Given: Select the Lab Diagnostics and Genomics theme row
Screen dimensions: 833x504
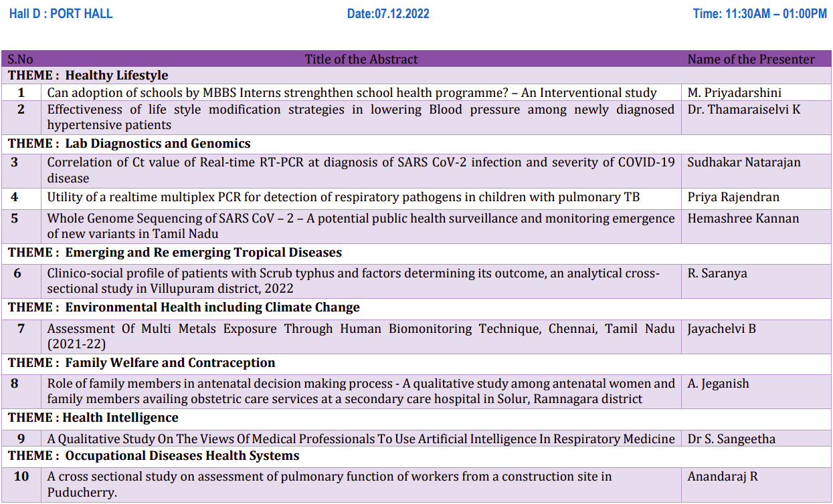Looking at the screenshot, I should click(129, 144).
